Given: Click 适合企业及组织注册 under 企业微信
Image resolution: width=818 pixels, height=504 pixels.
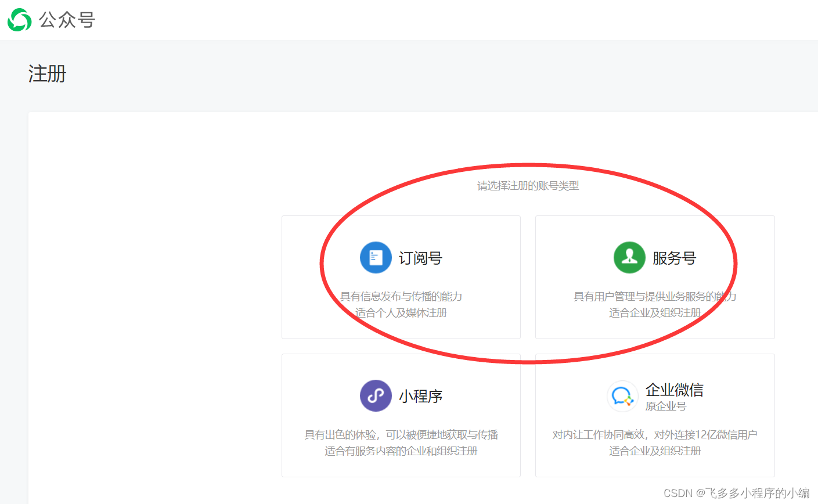Looking at the screenshot, I should 655,451.
